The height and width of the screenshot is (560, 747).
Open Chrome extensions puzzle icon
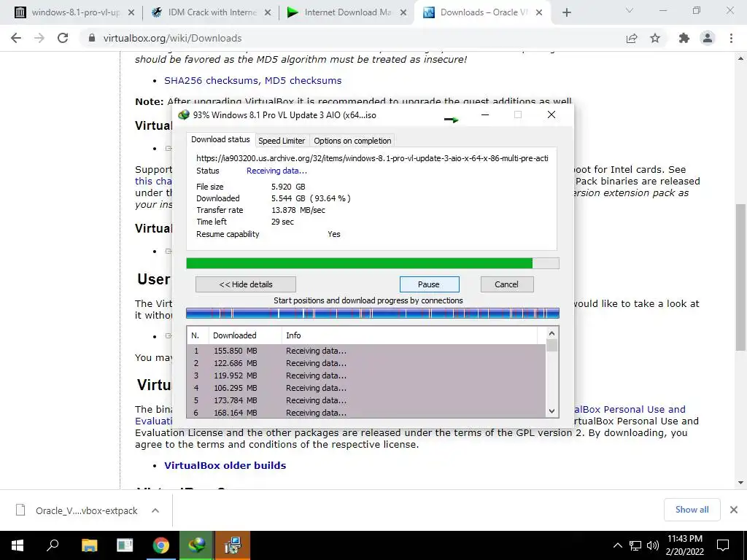point(684,38)
